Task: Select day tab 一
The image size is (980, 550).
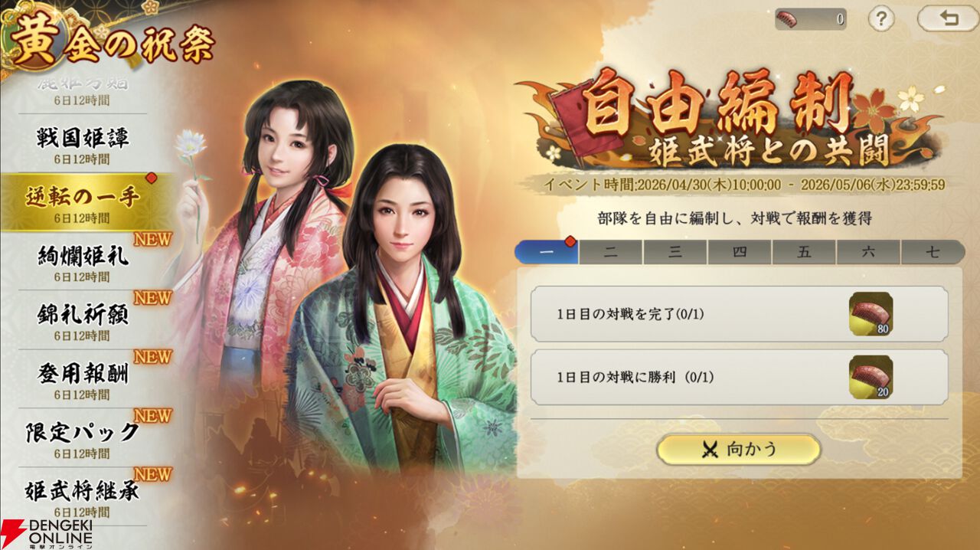Action: pyautogui.click(x=547, y=252)
